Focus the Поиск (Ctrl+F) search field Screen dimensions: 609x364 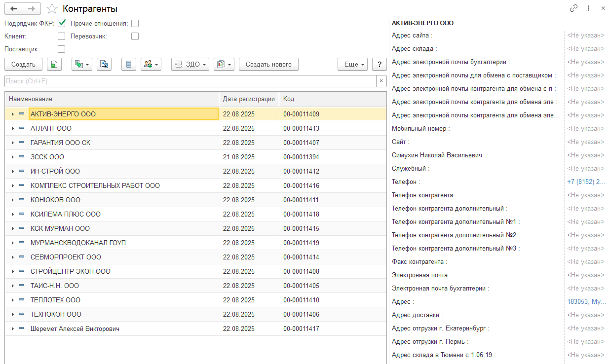(190, 81)
